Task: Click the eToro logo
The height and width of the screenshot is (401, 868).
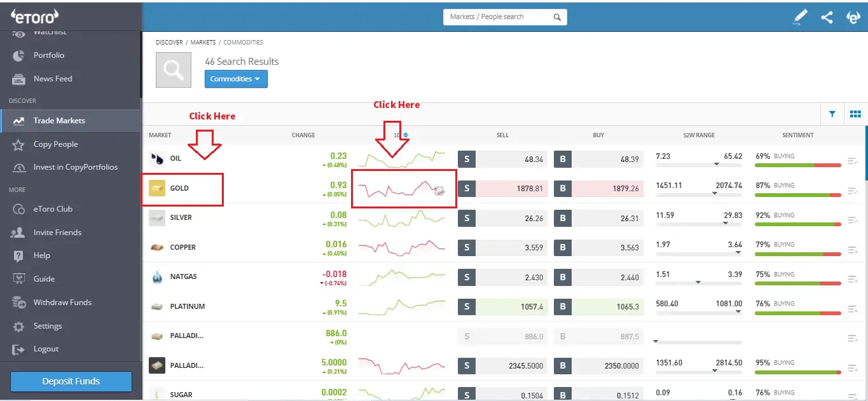Action: point(35,17)
